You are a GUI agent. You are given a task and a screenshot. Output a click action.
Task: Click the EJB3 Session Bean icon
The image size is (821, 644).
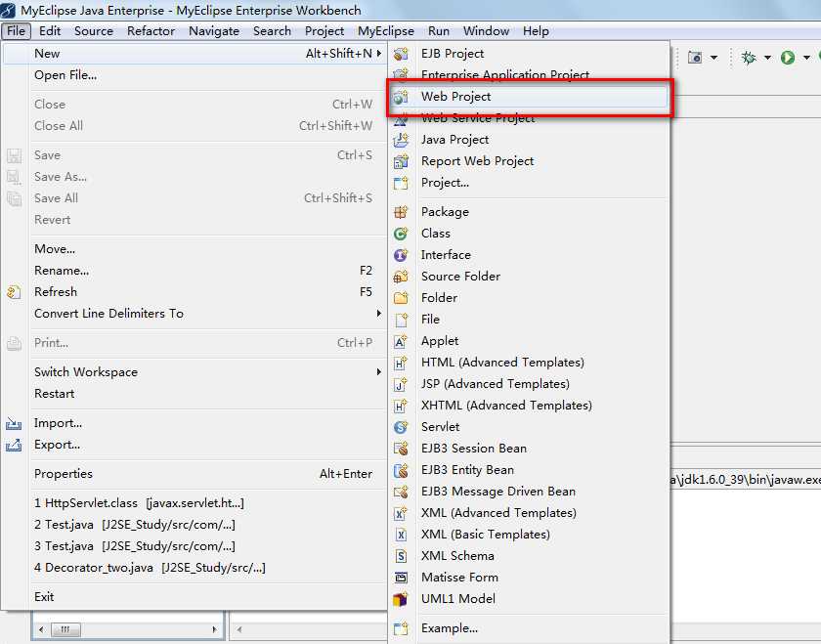click(x=401, y=449)
